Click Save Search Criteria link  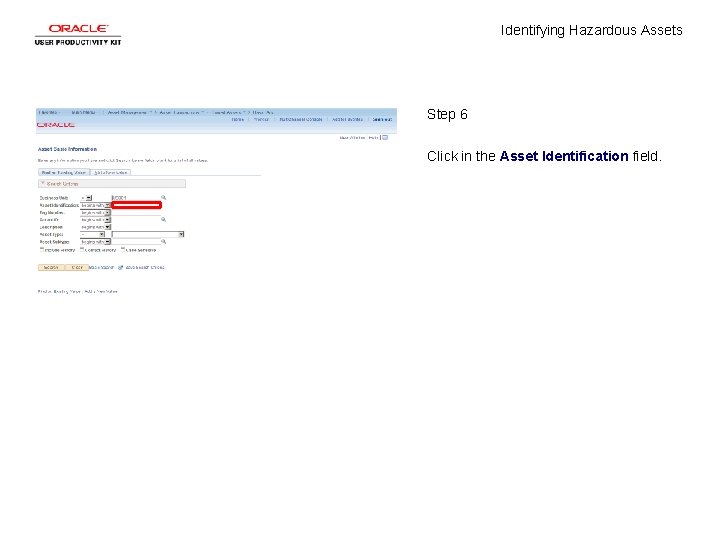point(145,267)
